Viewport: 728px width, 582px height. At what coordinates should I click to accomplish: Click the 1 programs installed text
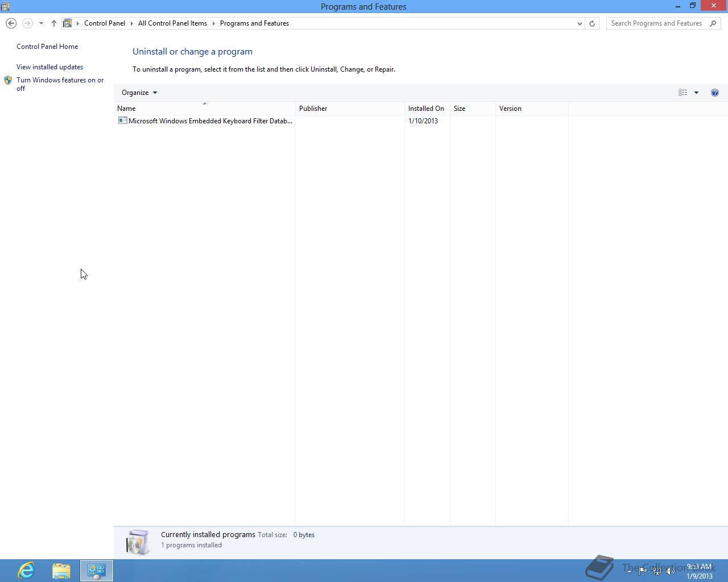(x=191, y=545)
